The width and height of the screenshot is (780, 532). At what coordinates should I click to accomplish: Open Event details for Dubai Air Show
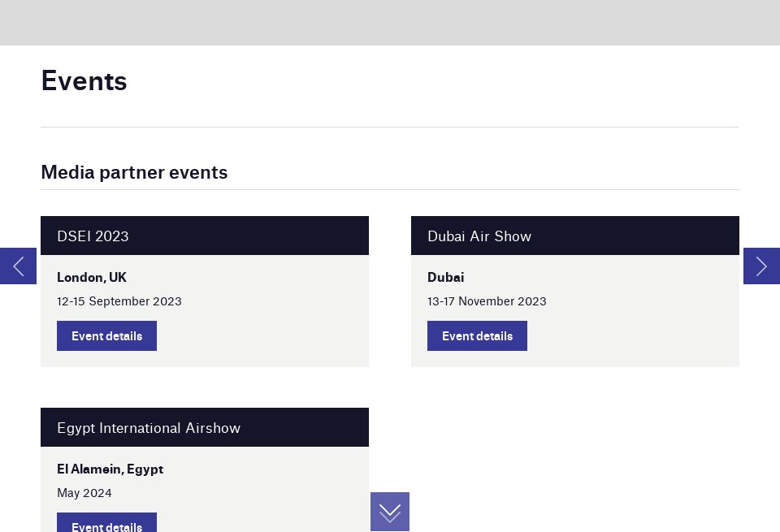tap(477, 335)
